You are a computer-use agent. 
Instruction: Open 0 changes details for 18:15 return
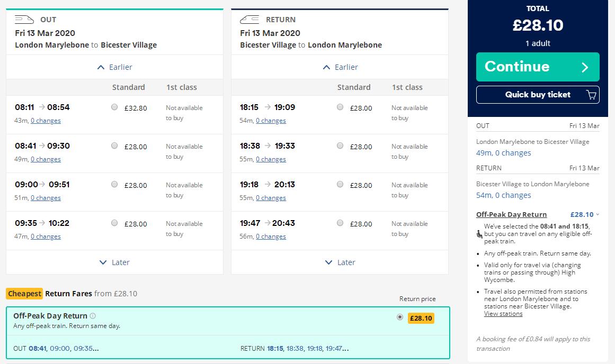click(271, 121)
